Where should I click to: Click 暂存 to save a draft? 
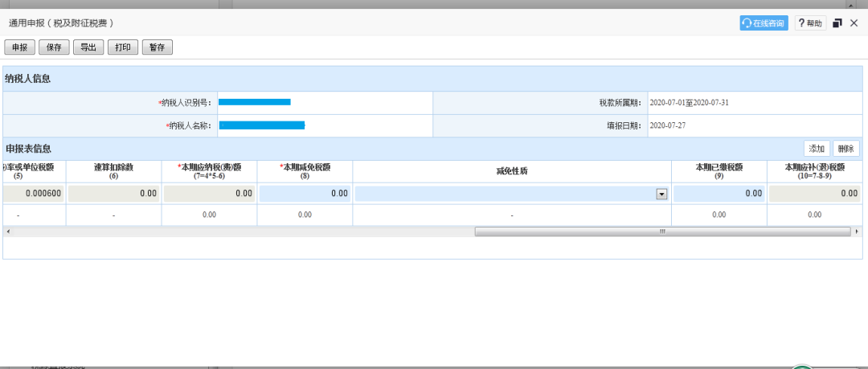(x=158, y=47)
